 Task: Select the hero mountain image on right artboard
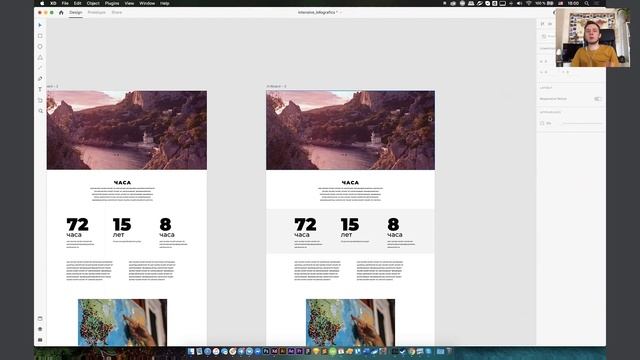coord(351,130)
